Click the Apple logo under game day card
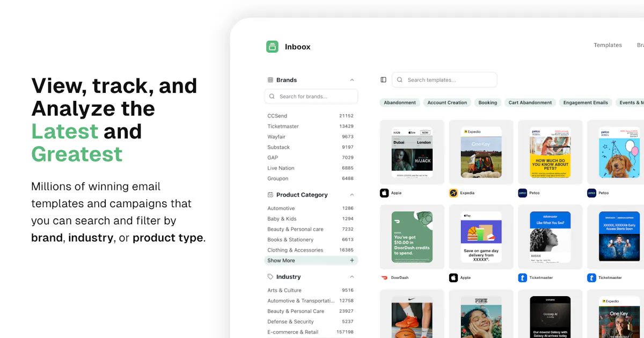The image size is (644, 338). click(x=453, y=278)
